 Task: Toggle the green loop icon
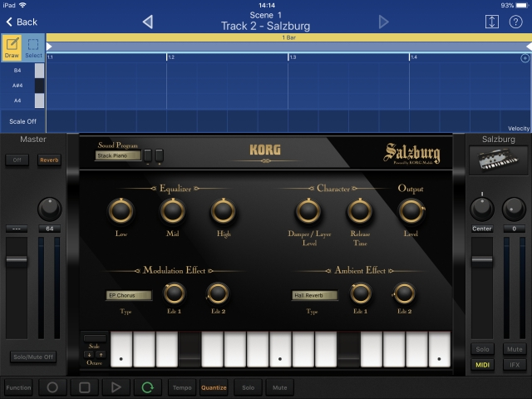(147, 387)
